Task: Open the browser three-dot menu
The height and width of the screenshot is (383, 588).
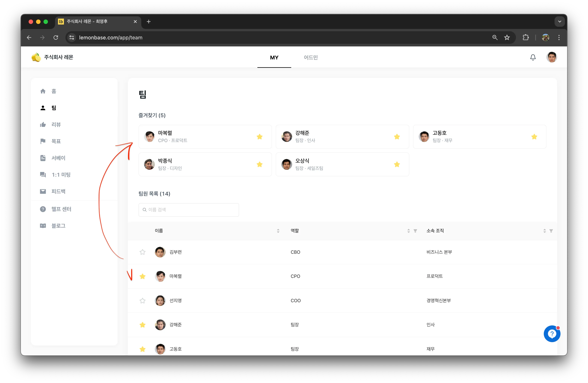Action: 559,38
